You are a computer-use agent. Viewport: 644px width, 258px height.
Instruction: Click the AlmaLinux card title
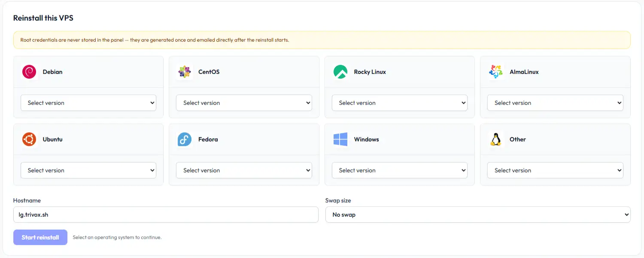[524, 72]
